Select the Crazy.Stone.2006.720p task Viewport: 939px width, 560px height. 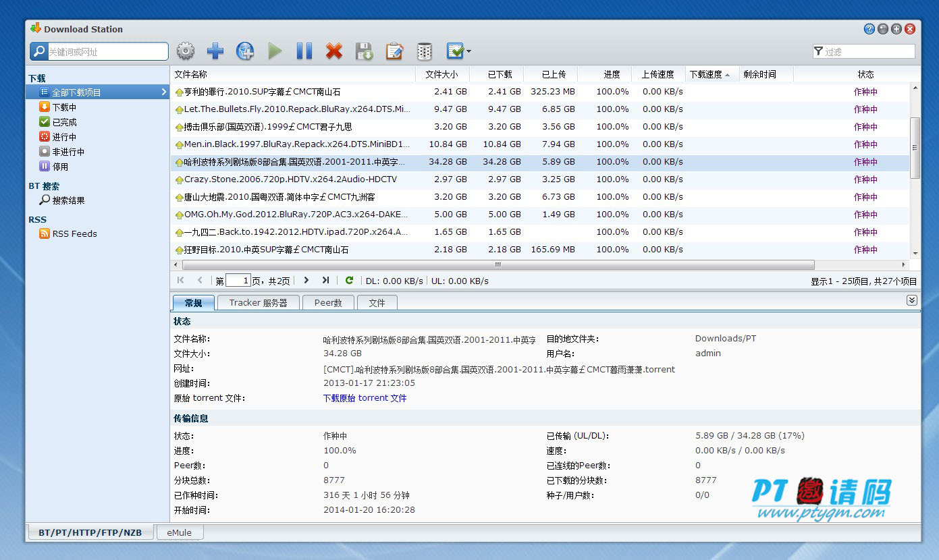click(540, 179)
